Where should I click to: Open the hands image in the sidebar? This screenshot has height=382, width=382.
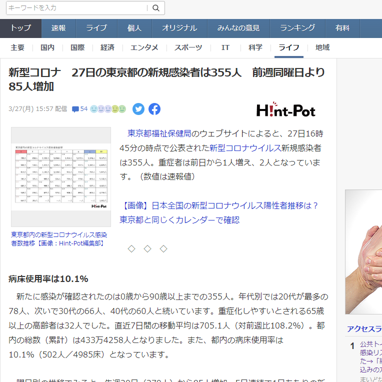coord(364,252)
